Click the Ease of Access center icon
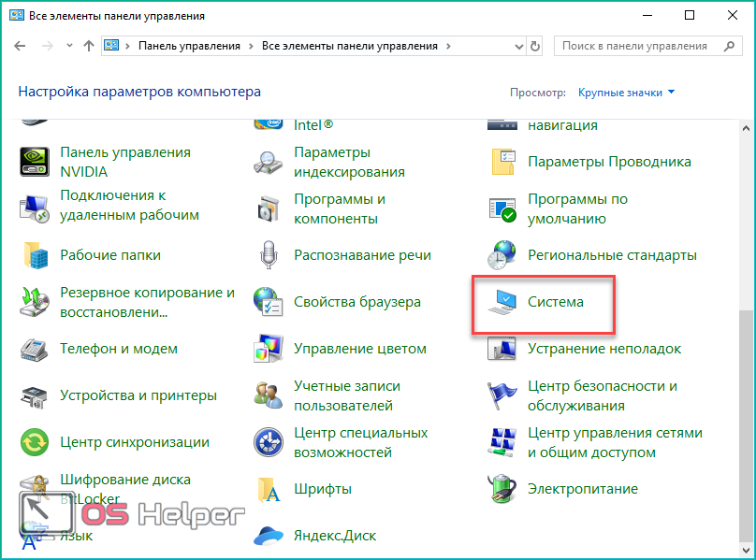 click(x=269, y=442)
